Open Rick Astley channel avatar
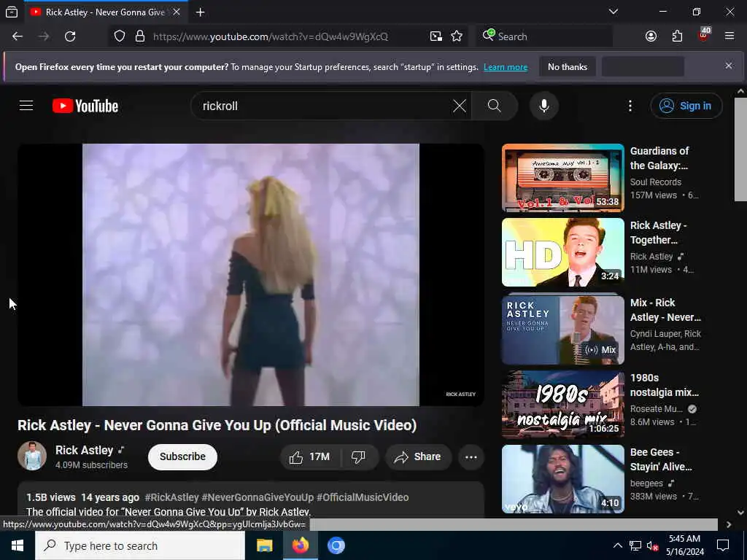The width and height of the screenshot is (747, 560). pyautogui.click(x=32, y=456)
